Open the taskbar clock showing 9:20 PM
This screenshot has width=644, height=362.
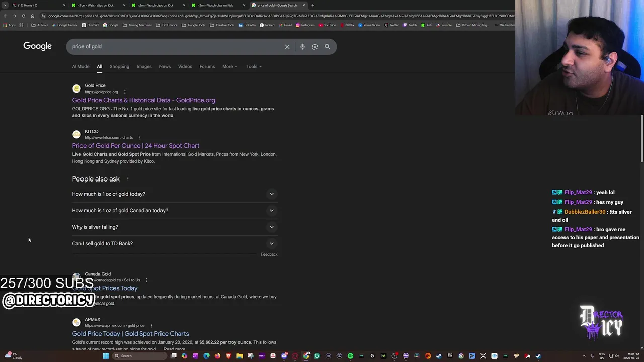click(x=631, y=356)
